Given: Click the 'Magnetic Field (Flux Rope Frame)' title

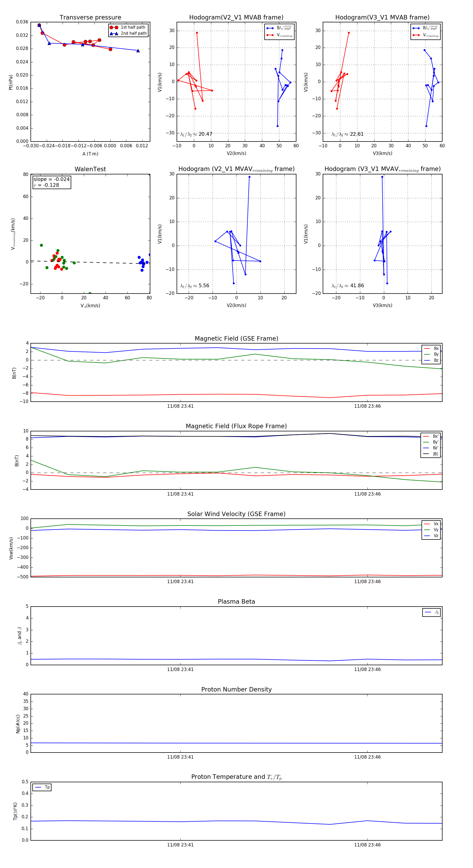Looking at the screenshot, I should click(x=236, y=426).
